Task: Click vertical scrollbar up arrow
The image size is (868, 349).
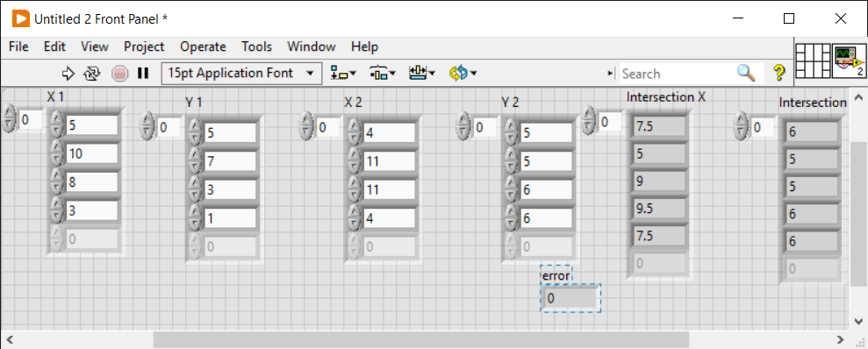Action: point(858,97)
